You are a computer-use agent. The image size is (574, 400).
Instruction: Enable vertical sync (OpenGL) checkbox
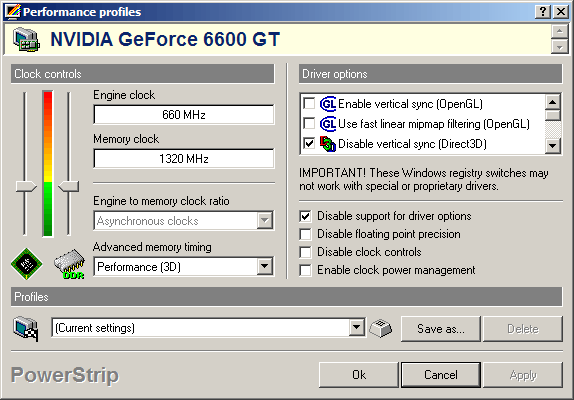[x=309, y=104]
